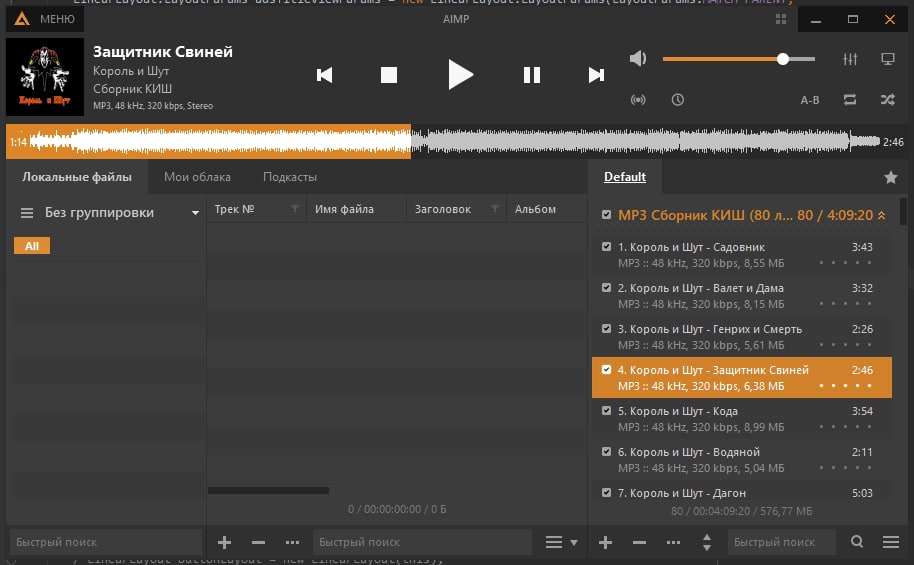Toggle checkbox for track 1 Садовник

pyautogui.click(x=606, y=247)
